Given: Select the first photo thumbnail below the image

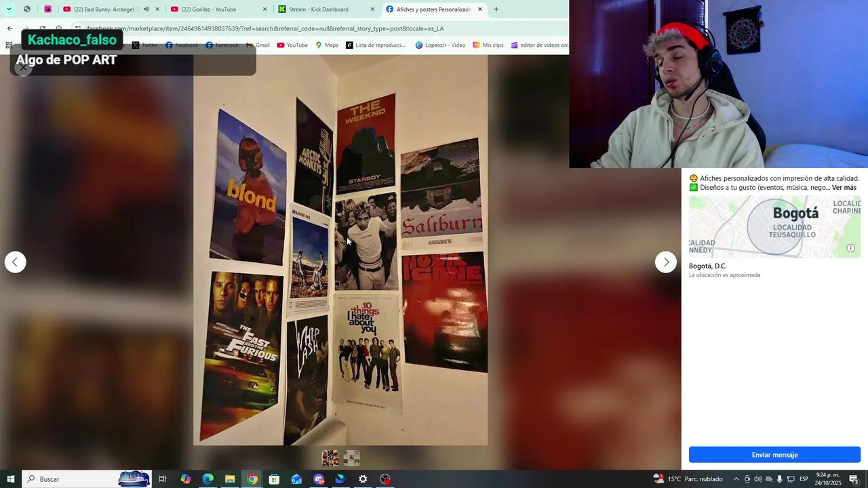Looking at the screenshot, I should [330, 458].
